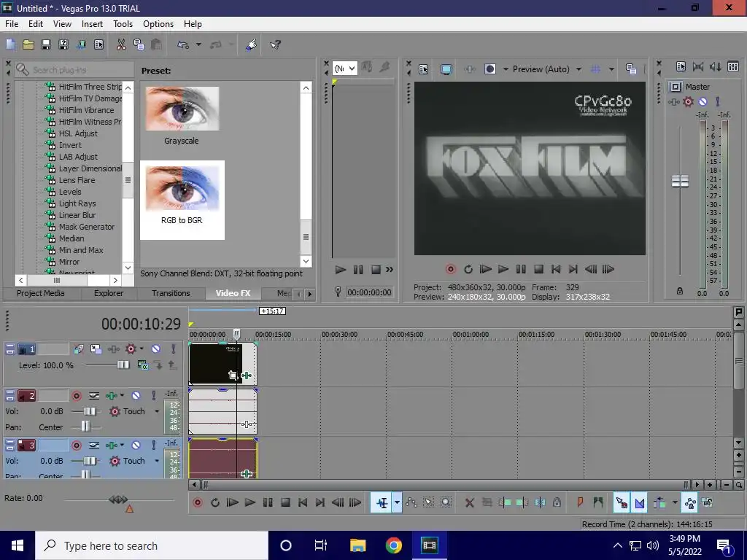Select the RGB to BGR preset

(x=182, y=200)
